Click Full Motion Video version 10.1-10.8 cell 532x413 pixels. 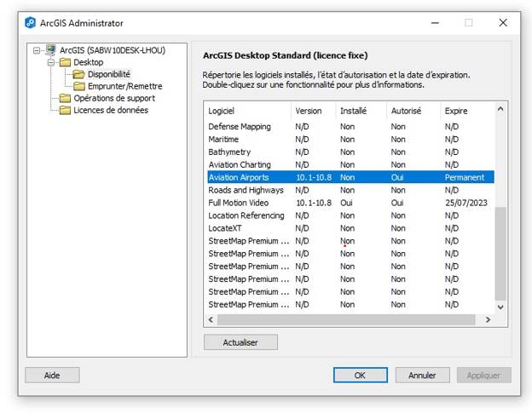point(314,203)
